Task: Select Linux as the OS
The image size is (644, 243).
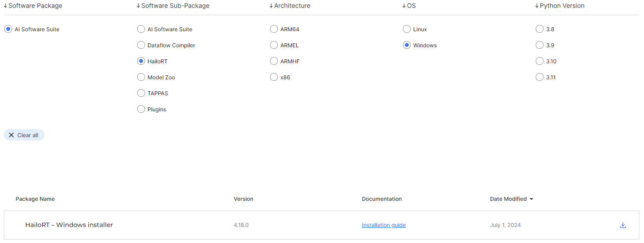Action: pos(407,29)
